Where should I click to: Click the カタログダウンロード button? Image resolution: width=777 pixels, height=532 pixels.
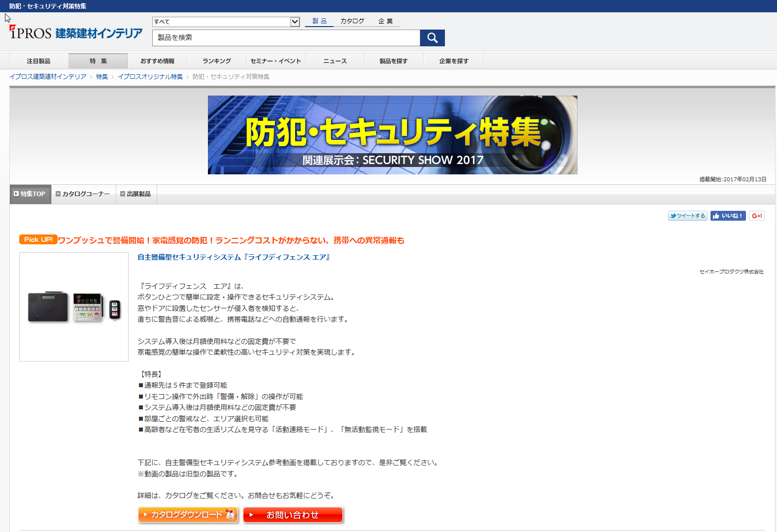pos(188,515)
